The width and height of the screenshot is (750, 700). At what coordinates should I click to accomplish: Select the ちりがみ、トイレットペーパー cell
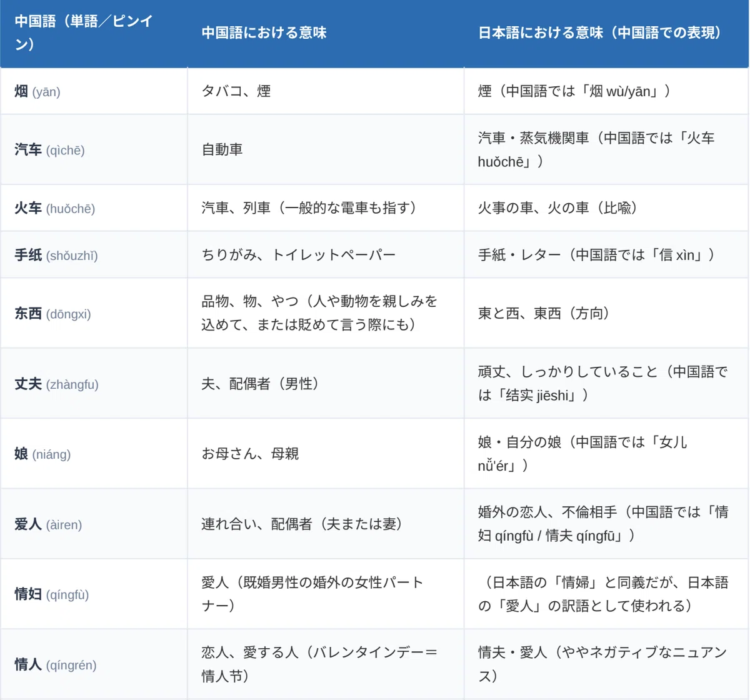(x=326, y=255)
